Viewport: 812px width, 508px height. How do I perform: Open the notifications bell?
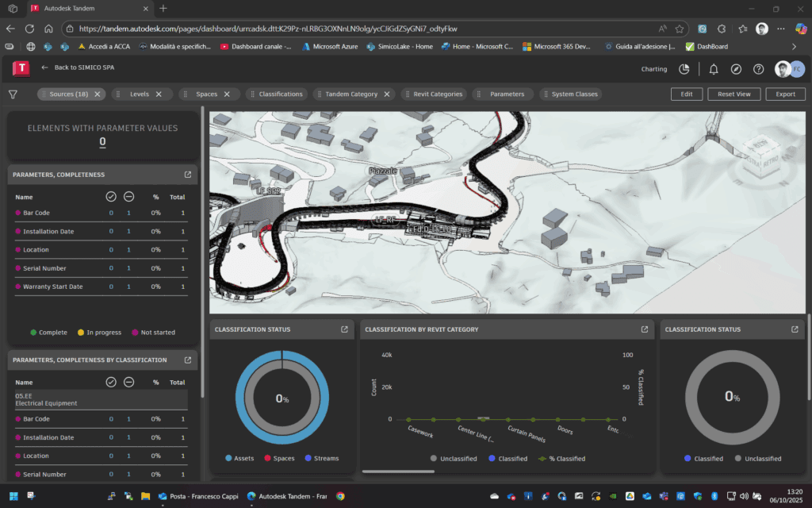714,69
